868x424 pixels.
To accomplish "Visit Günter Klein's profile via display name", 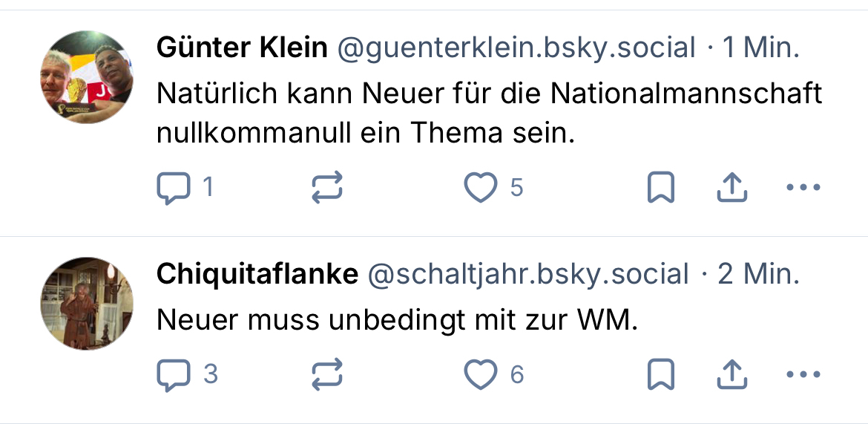I will point(242,48).
